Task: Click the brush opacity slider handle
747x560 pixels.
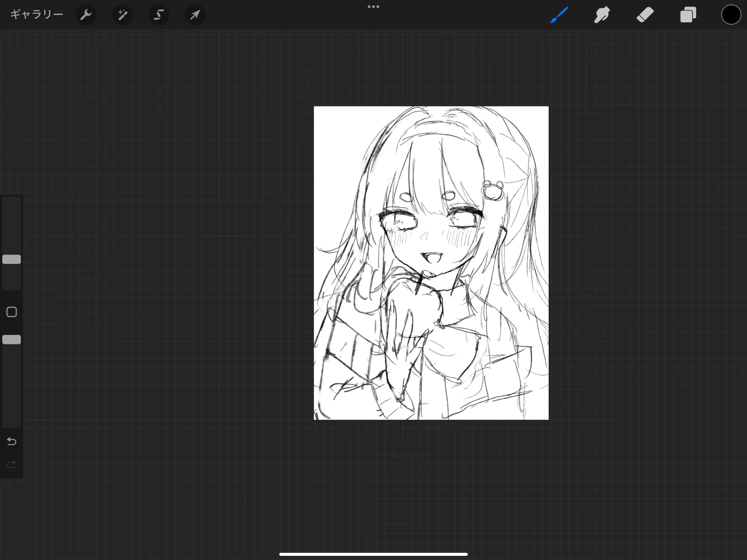Action: pos(11,340)
